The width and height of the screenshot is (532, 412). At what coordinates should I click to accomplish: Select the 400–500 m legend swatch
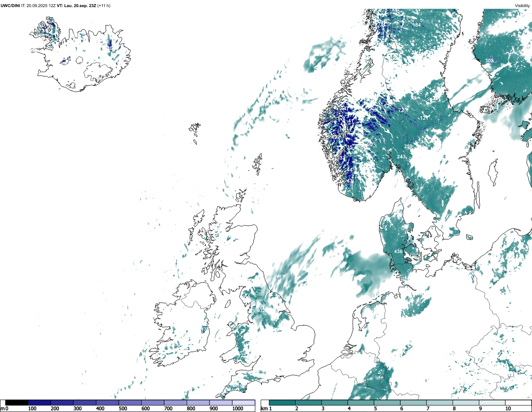coord(107,403)
